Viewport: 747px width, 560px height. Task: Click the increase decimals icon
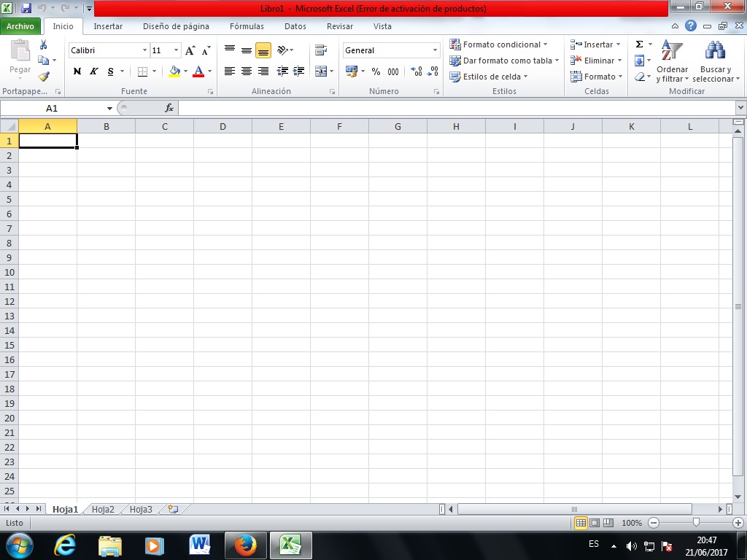tap(417, 71)
